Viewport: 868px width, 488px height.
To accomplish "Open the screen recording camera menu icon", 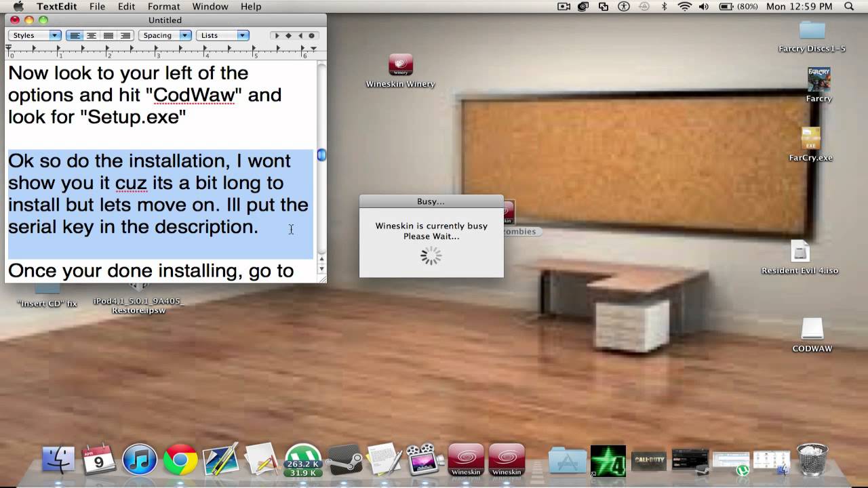I will point(564,6).
